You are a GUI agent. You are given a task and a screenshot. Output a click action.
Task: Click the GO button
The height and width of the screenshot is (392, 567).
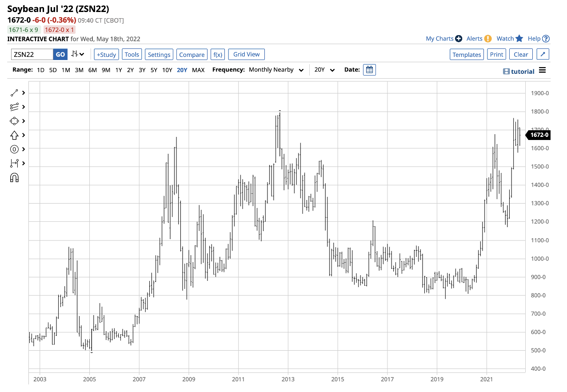pyautogui.click(x=60, y=55)
